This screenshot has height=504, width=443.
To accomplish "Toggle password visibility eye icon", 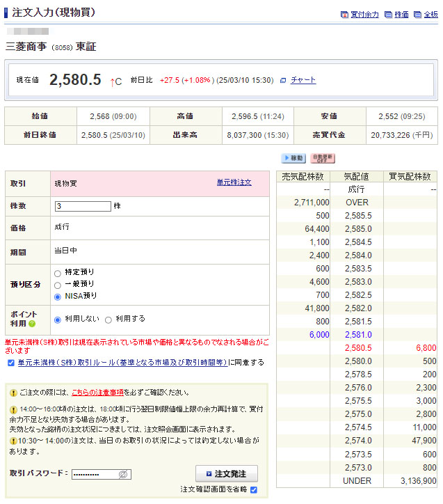I will (123, 474).
